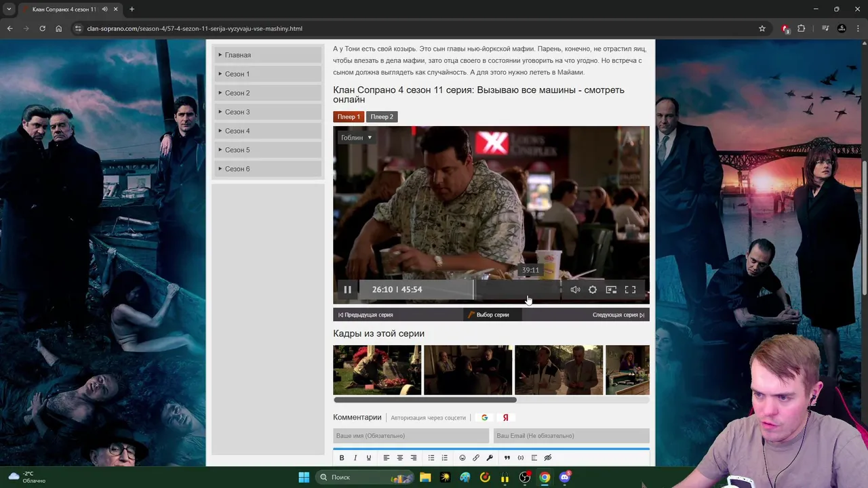The image size is (868, 488).
Task: Expand Сезон 5 in sidebar
Action: (268, 150)
